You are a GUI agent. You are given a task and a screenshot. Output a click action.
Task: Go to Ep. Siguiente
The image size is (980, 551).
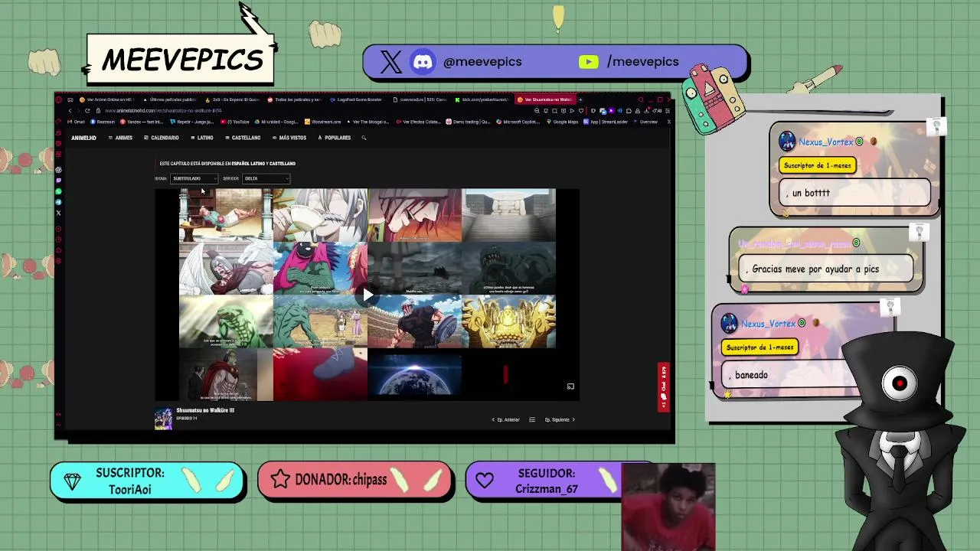click(560, 419)
